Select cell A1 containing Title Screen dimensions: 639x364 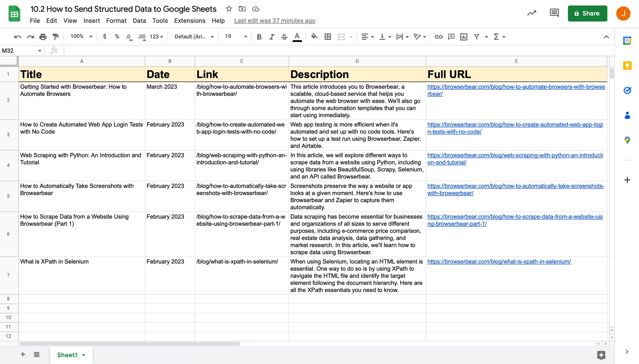(x=81, y=74)
